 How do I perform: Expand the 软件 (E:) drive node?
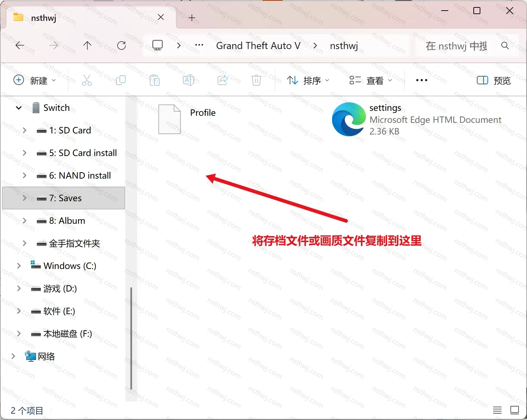pos(19,311)
